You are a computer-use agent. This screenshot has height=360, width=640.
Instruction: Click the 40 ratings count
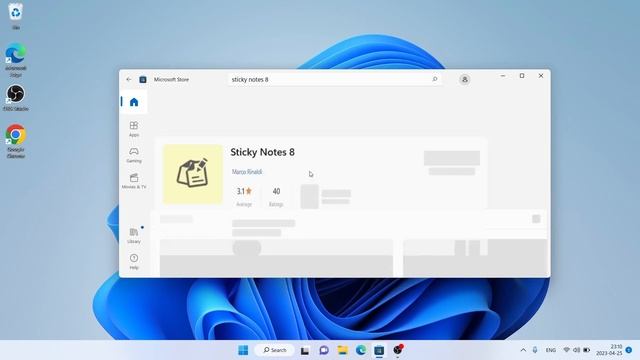(x=276, y=191)
